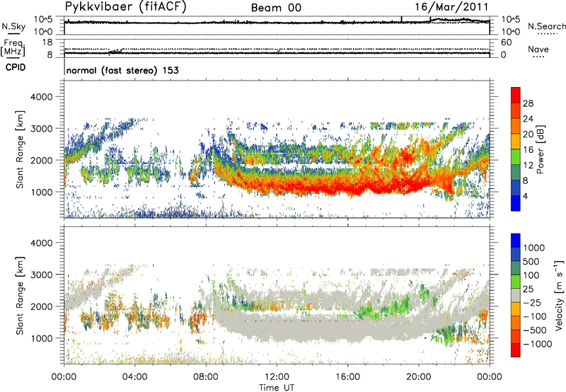Pick the red top segment of the power color bar

(516, 96)
